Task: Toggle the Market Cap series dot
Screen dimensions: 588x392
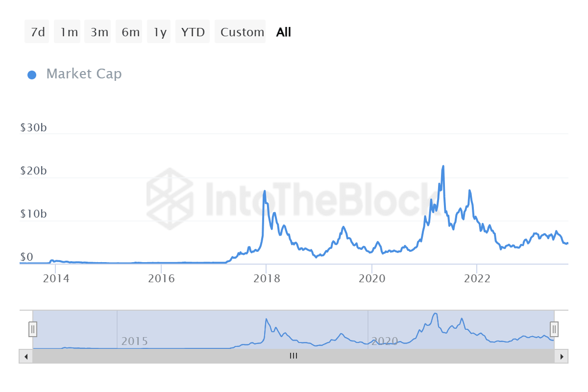Action: click(x=32, y=75)
